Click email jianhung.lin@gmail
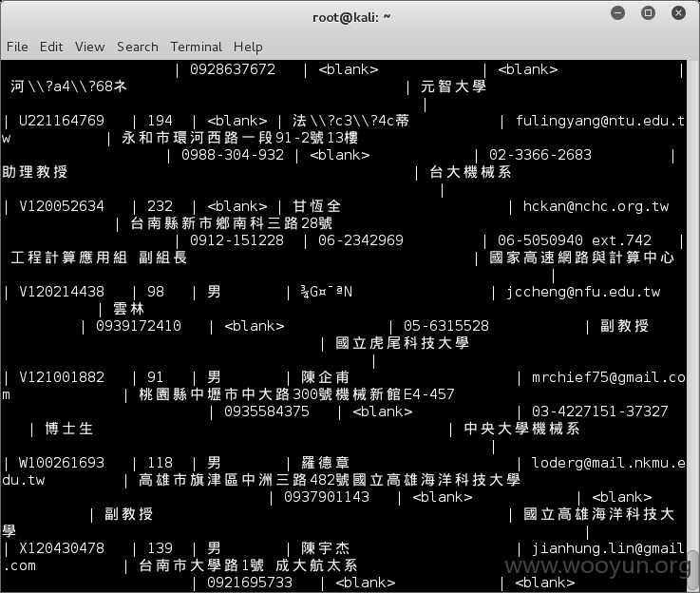Image resolution: width=700 pixels, height=593 pixels. (609, 548)
